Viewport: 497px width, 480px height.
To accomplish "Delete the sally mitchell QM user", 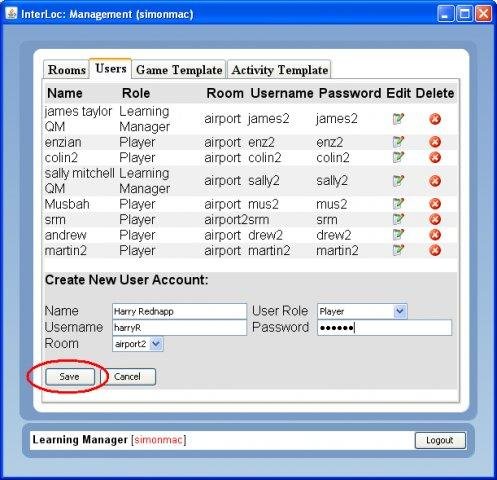I will pos(435,181).
